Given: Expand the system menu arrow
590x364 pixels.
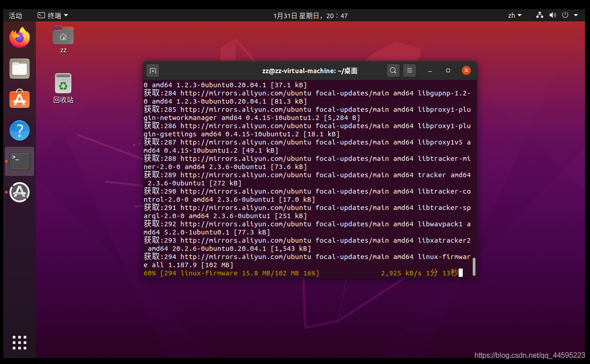Looking at the screenshot, I should click(576, 15).
